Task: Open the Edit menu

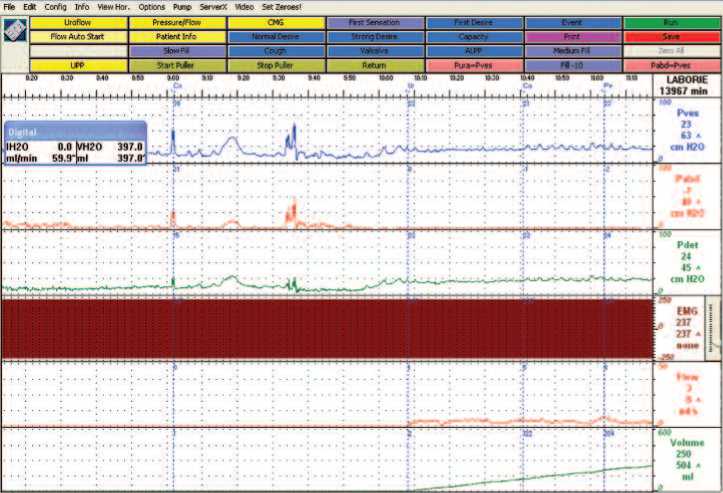Action: click(x=30, y=7)
